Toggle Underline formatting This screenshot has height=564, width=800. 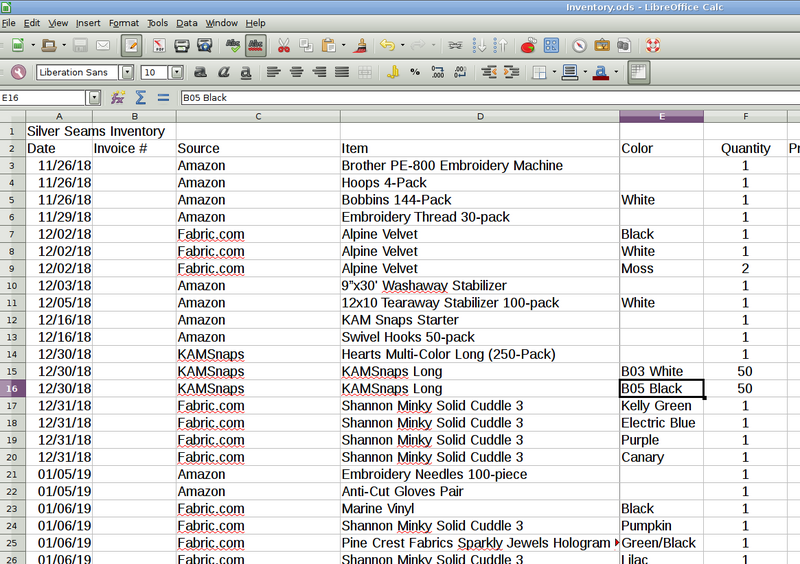click(246, 72)
